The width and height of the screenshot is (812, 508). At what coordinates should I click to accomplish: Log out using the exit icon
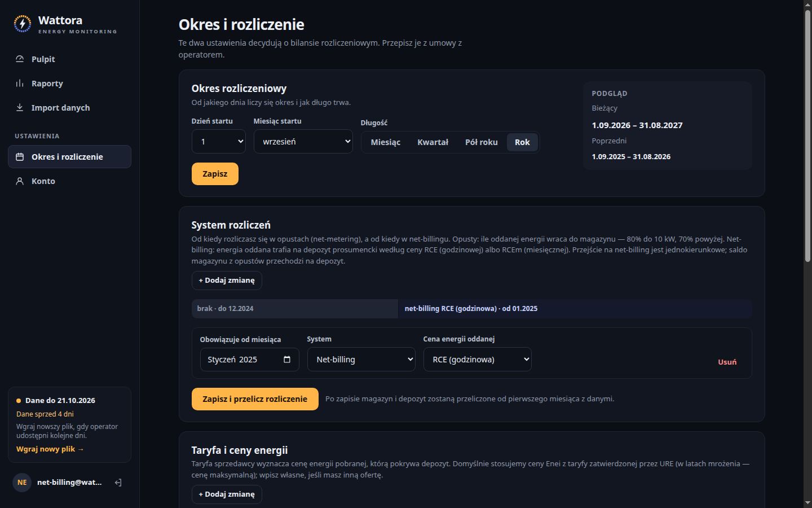point(118,483)
